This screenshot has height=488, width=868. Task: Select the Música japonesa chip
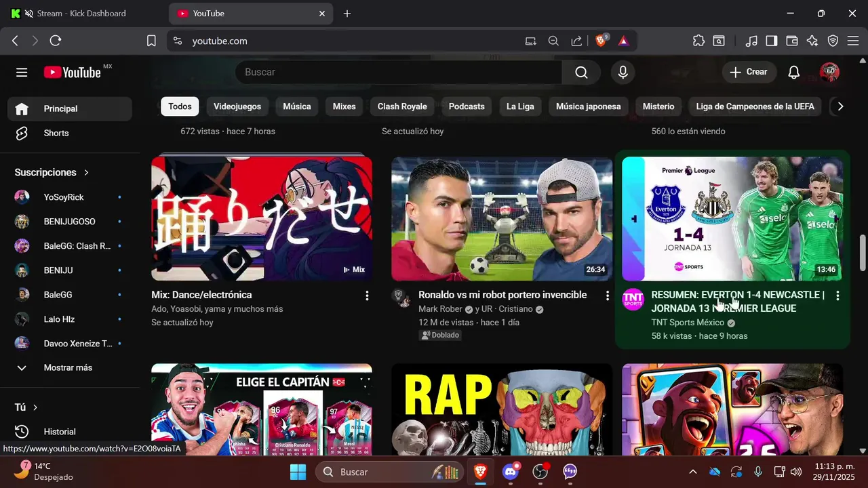click(589, 106)
